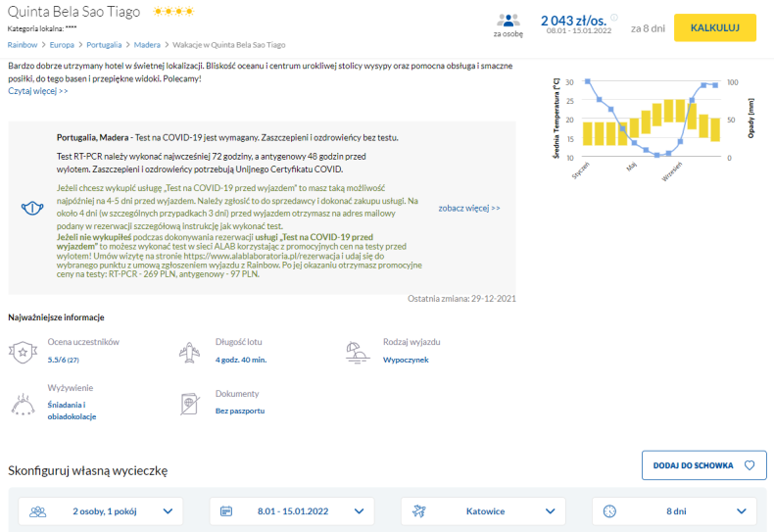The height and width of the screenshot is (532, 774).
Task: Go to Rainbow breadcrumb
Action: pyautogui.click(x=23, y=45)
